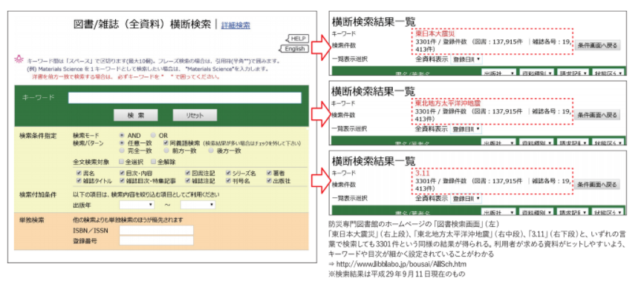This screenshot has height=287, width=644.
Task: Open the 出版年 start year dropdown
Action: tap(137, 204)
